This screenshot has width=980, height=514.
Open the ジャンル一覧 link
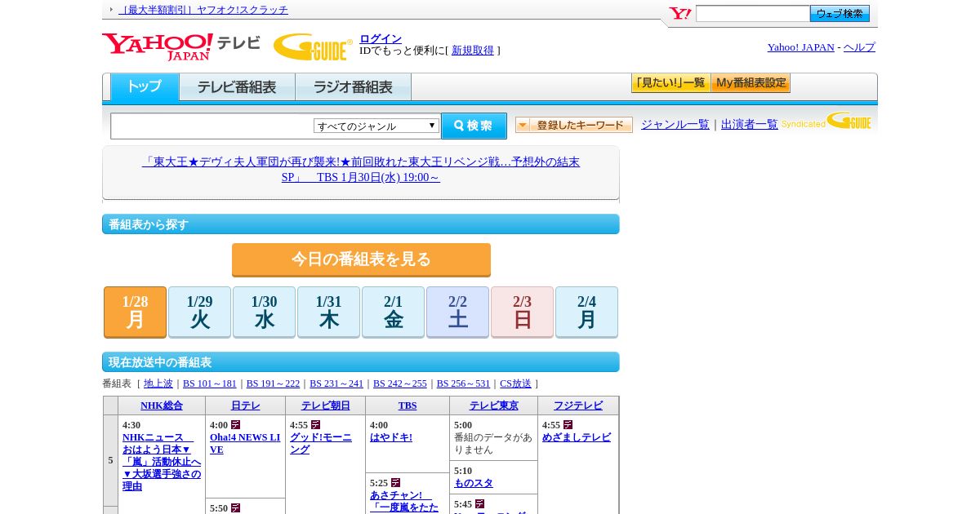point(675,125)
